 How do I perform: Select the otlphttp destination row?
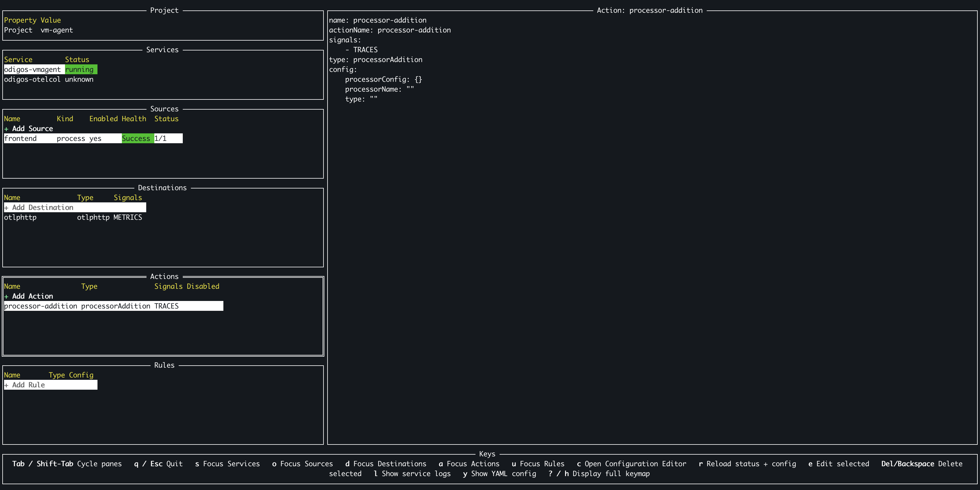tap(21, 217)
